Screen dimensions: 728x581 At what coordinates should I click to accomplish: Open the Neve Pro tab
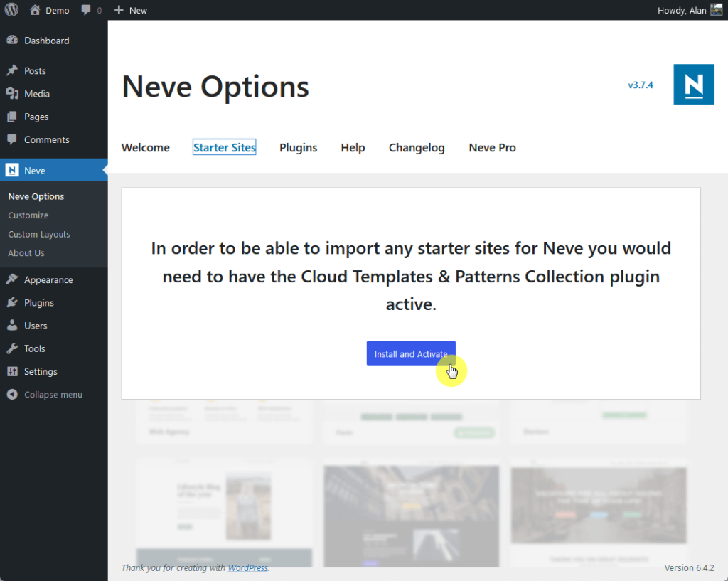coord(492,148)
